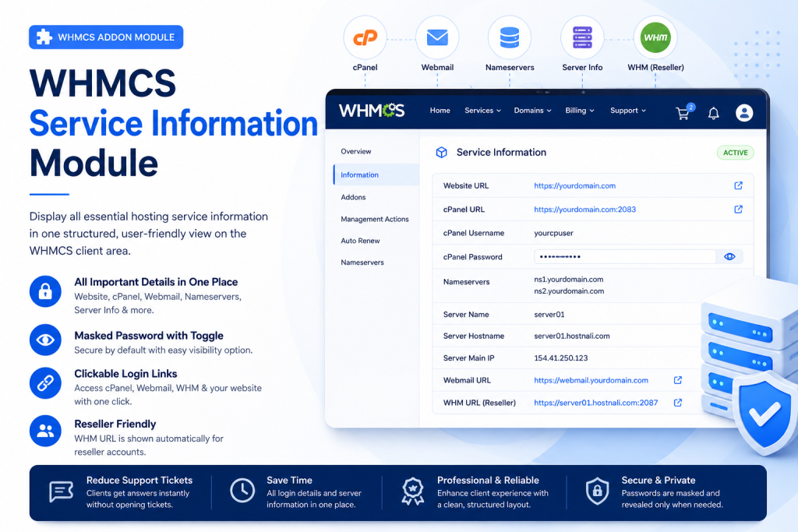
Task: Open Nameservers in the sidebar
Action: (362, 262)
